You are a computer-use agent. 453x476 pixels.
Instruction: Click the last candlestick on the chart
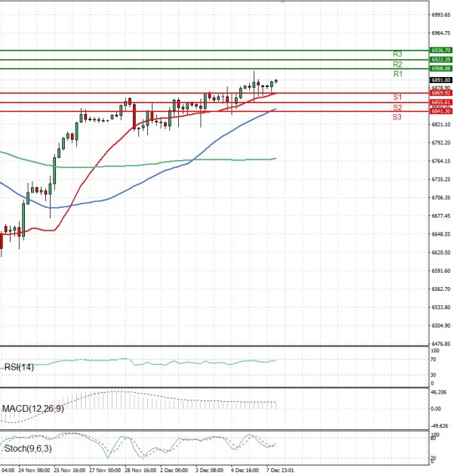click(x=276, y=82)
